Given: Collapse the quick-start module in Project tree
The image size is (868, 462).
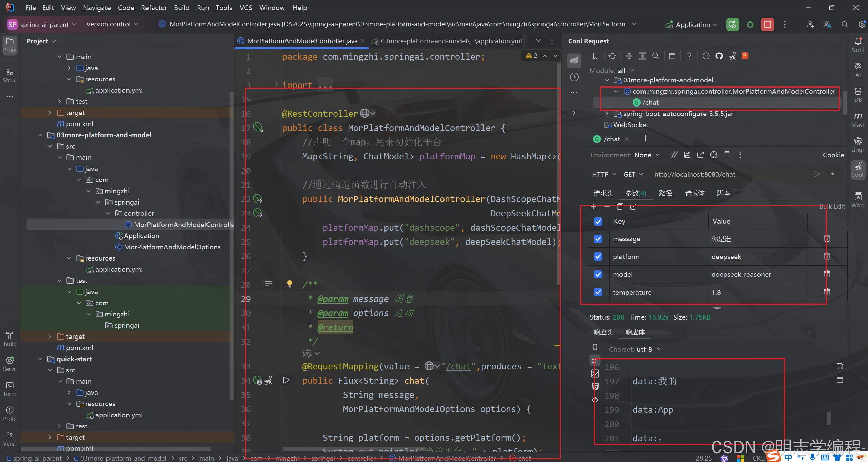Looking at the screenshot, I should [40, 359].
